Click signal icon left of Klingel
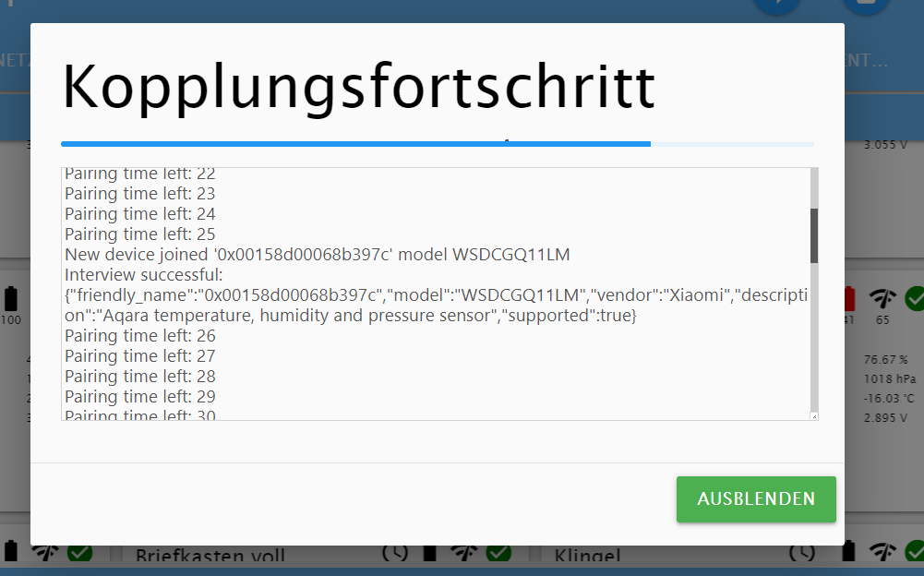This screenshot has height=576, width=924. (463, 552)
